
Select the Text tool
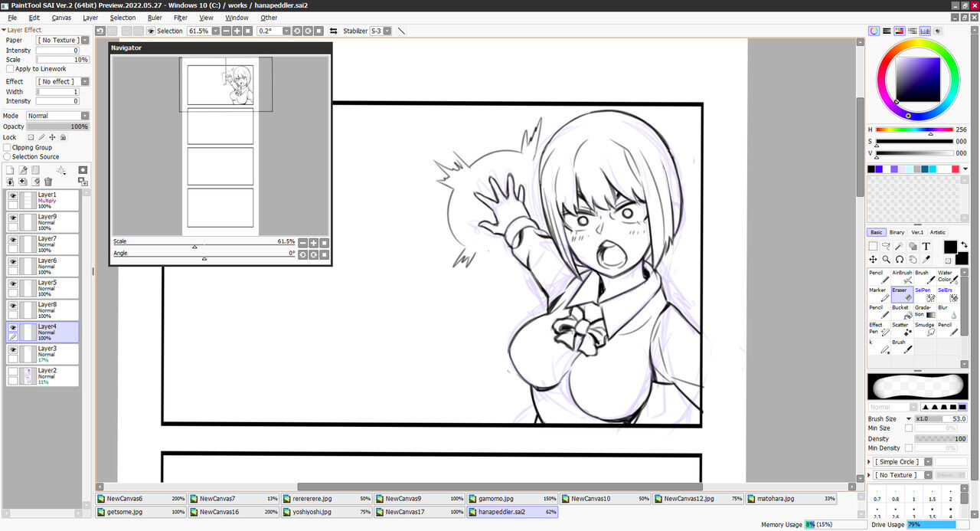(926, 247)
